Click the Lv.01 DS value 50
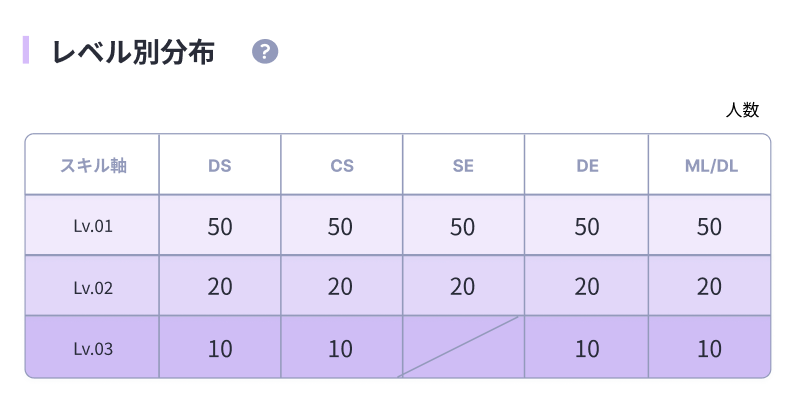Image resolution: width=799 pixels, height=411 pixels. [x=220, y=226]
